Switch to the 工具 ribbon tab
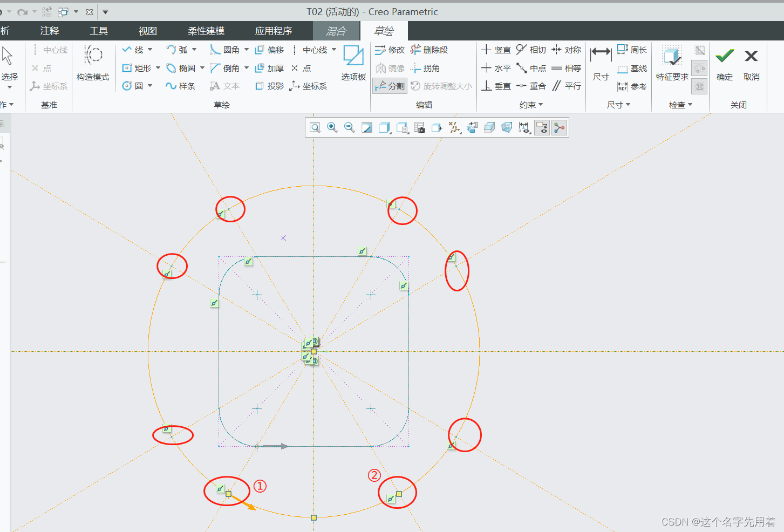 99,31
